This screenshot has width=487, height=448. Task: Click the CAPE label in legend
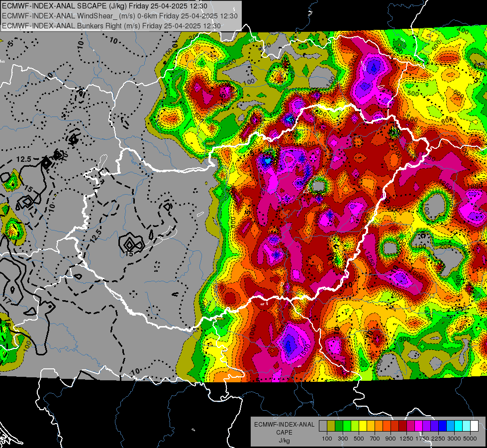click(284, 433)
